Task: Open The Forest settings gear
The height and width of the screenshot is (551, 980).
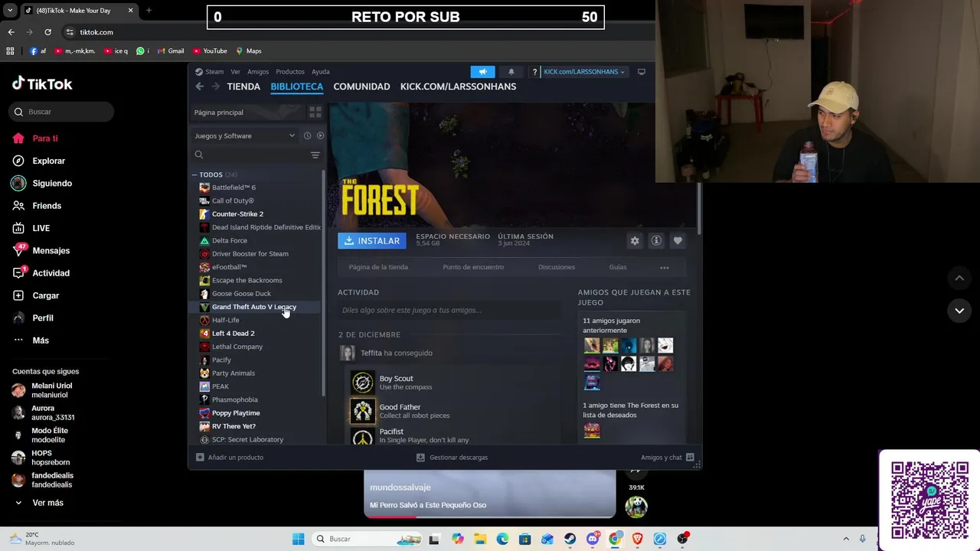Action: pos(635,240)
